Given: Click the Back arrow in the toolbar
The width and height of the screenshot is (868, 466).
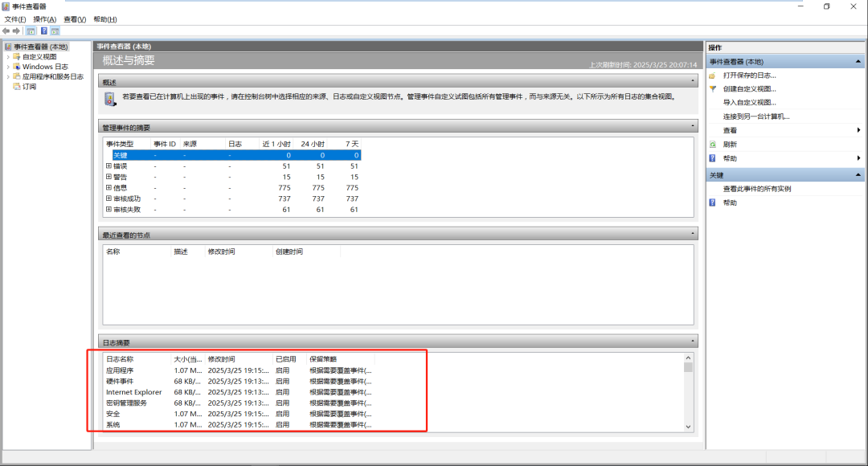Looking at the screenshot, I should (6, 31).
